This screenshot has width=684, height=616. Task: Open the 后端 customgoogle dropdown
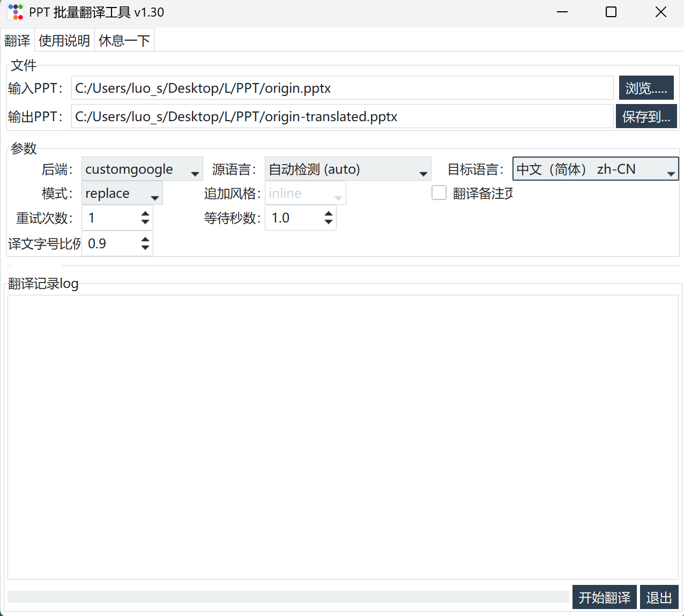[x=142, y=169]
